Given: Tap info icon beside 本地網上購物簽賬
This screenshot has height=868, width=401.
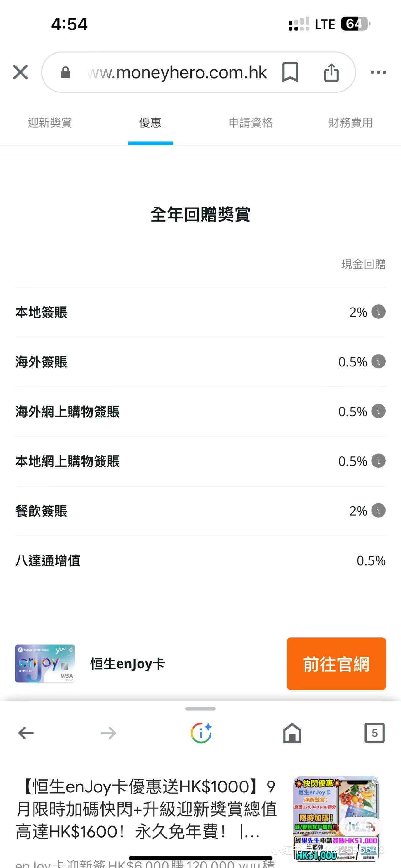Looking at the screenshot, I should [x=378, y=460].
